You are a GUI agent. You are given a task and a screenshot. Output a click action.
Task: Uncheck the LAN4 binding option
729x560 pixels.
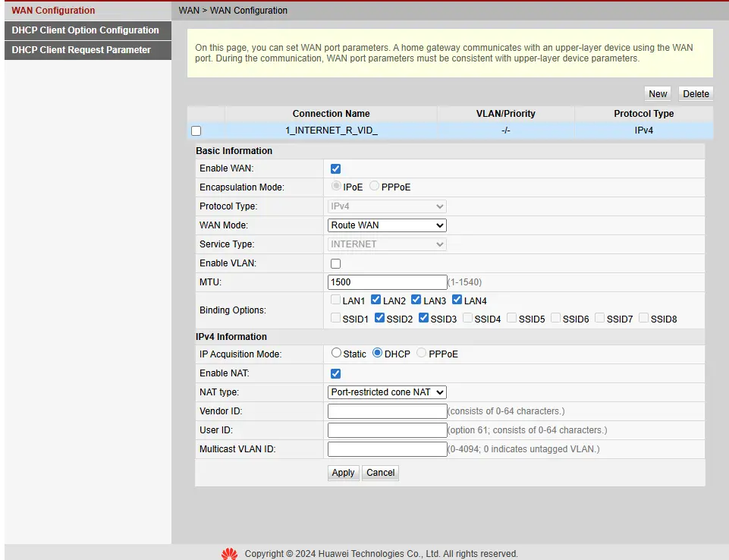(457, 300)
